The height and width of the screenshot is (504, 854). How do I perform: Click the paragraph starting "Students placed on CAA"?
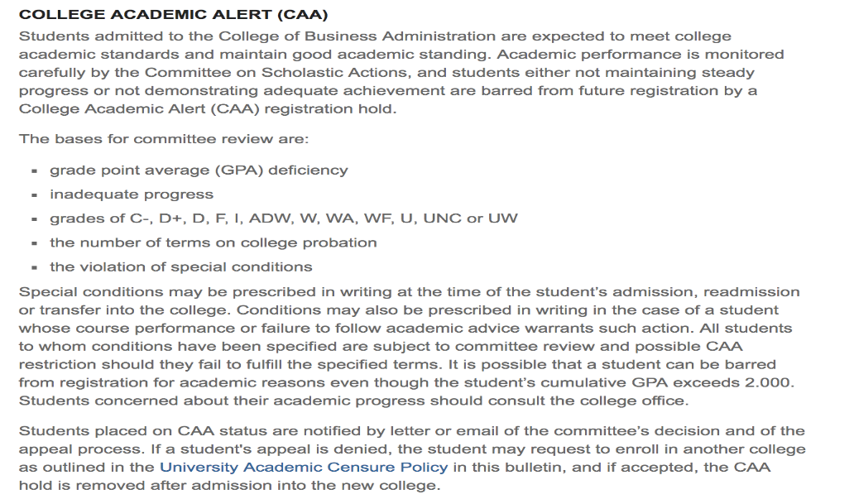[x=411, y=458]
